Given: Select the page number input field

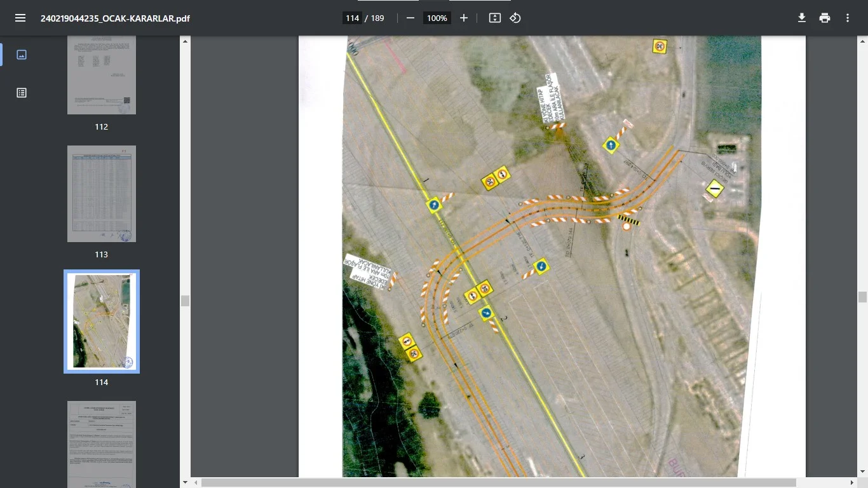Looking at the screenshot, I should click(353, 18).
